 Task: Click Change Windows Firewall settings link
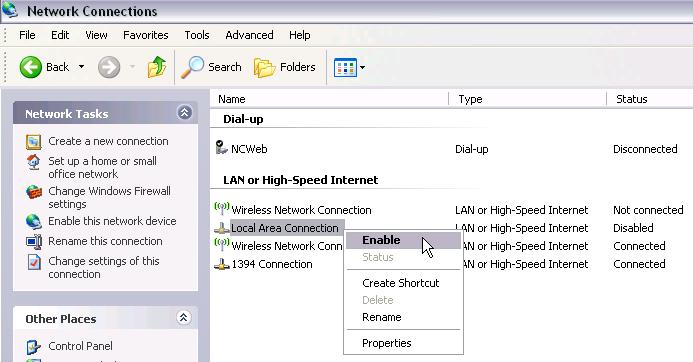[109, 198]
